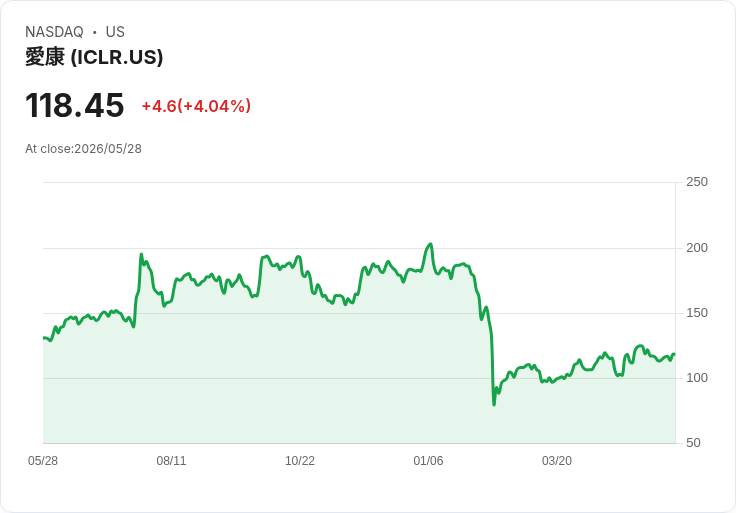This screenshot has height=513, width=736.
Task: Click the 50 y-axis value
Action: 693,443
